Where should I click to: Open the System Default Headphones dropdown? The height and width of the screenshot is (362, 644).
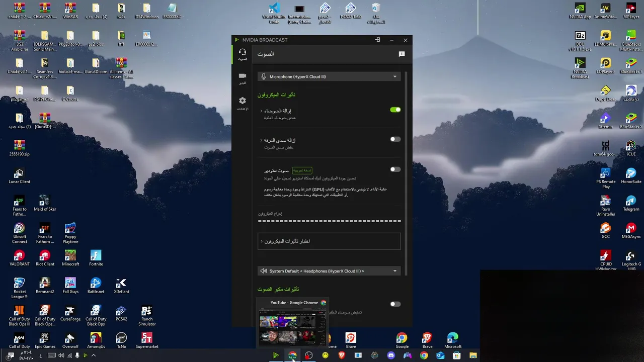coord(329,271)
